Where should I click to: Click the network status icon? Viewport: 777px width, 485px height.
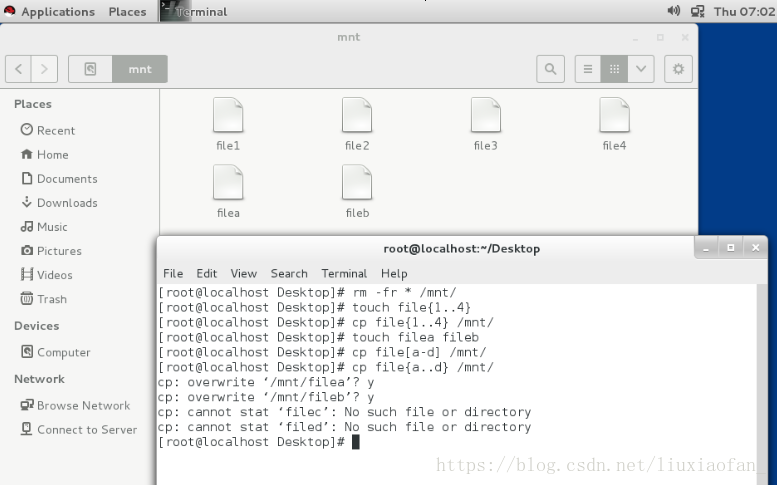(x=698, y=11)
